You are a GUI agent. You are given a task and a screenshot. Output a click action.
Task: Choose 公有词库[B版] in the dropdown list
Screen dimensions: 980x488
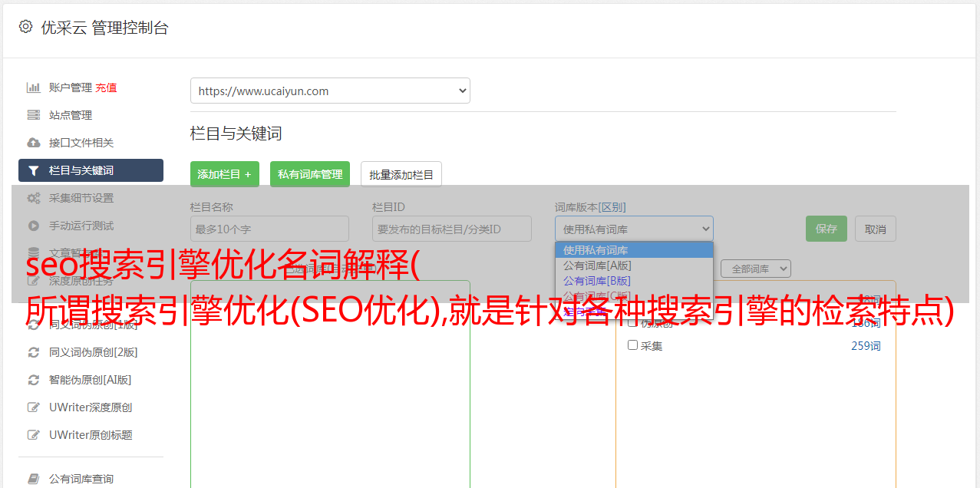pyautogui.click(x=634, y=281)
